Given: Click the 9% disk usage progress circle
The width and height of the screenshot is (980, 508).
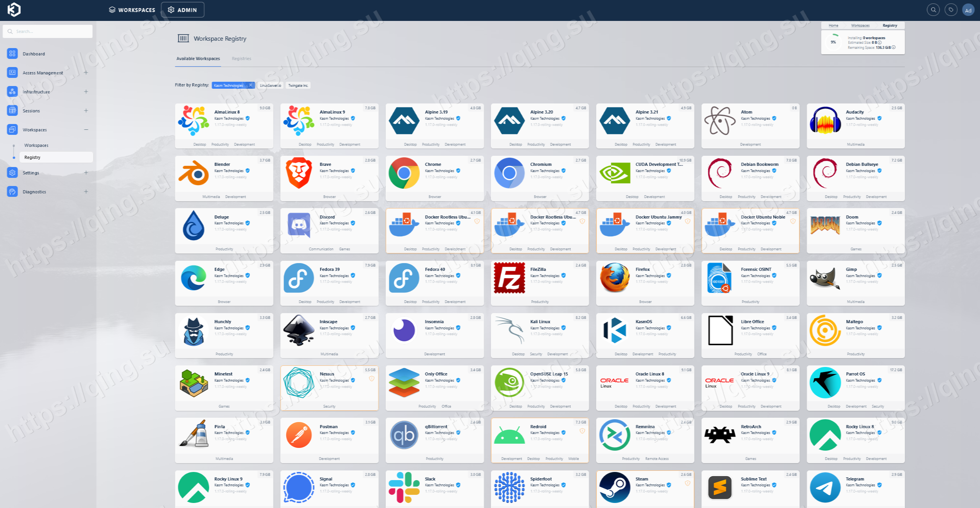Looking at the screenshot, I should point(833,42).
